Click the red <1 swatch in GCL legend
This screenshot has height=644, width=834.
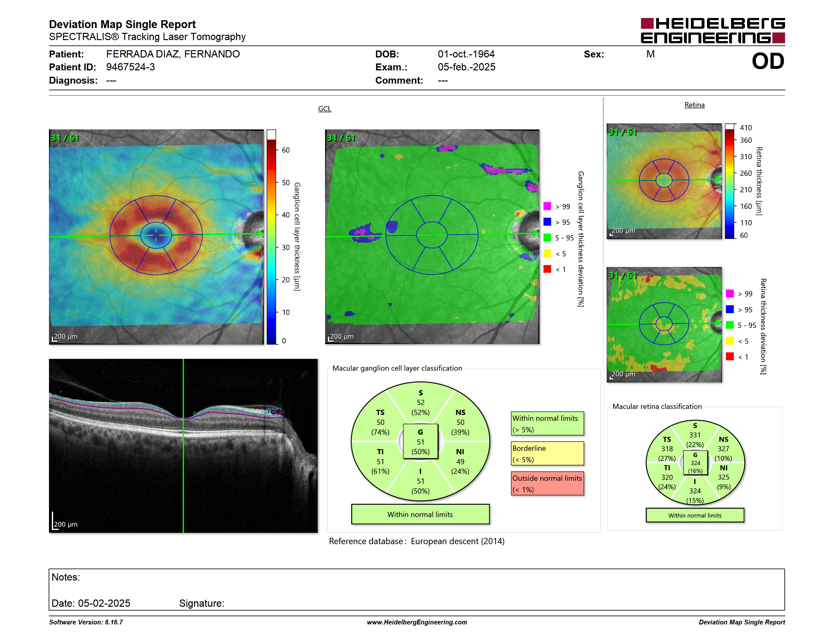point(547,269)
